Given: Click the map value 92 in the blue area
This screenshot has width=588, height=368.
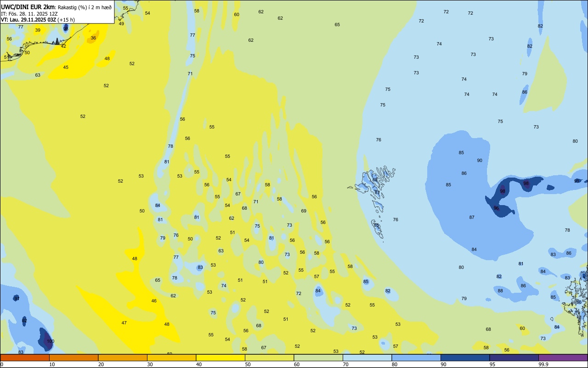Looking at the screenshot, I should (24, 320).
